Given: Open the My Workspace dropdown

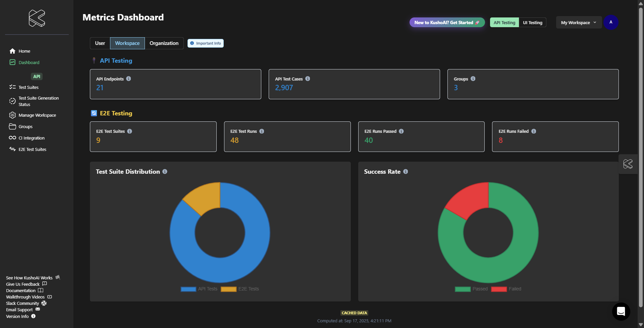Looking at the screenshot, I should click(579, 22).
